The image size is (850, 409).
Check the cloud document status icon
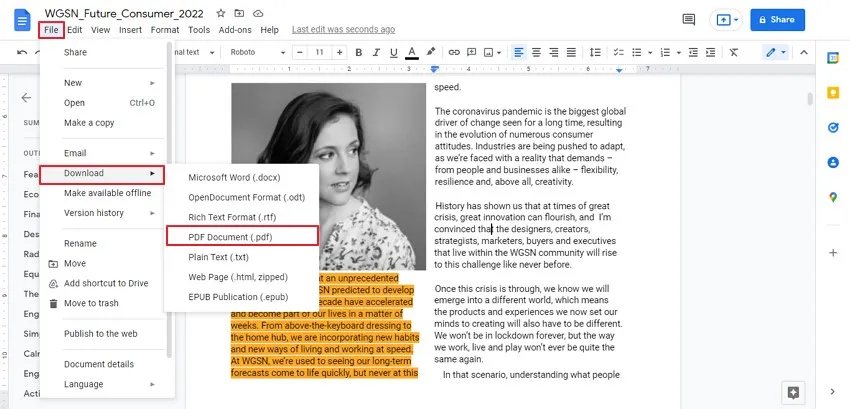coord(258,13)
